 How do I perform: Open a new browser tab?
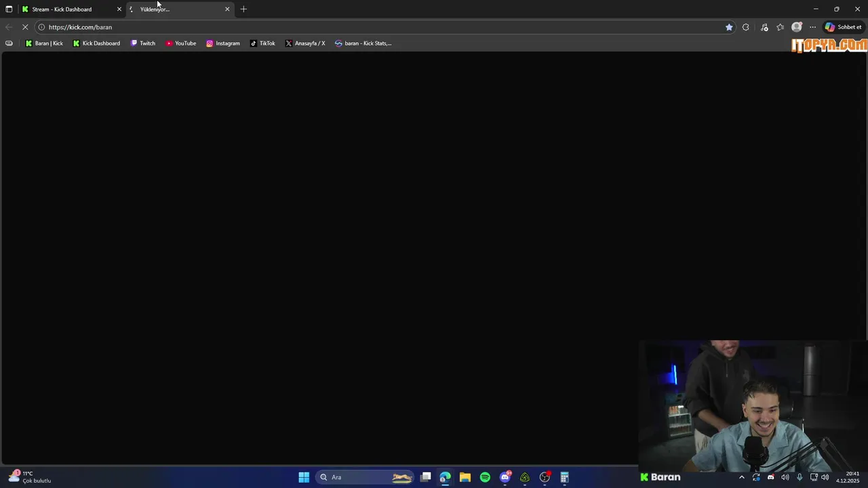243,9
